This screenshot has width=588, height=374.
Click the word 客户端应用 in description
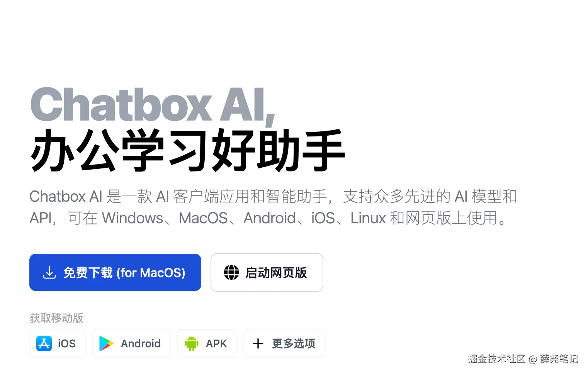coord(211,197)
